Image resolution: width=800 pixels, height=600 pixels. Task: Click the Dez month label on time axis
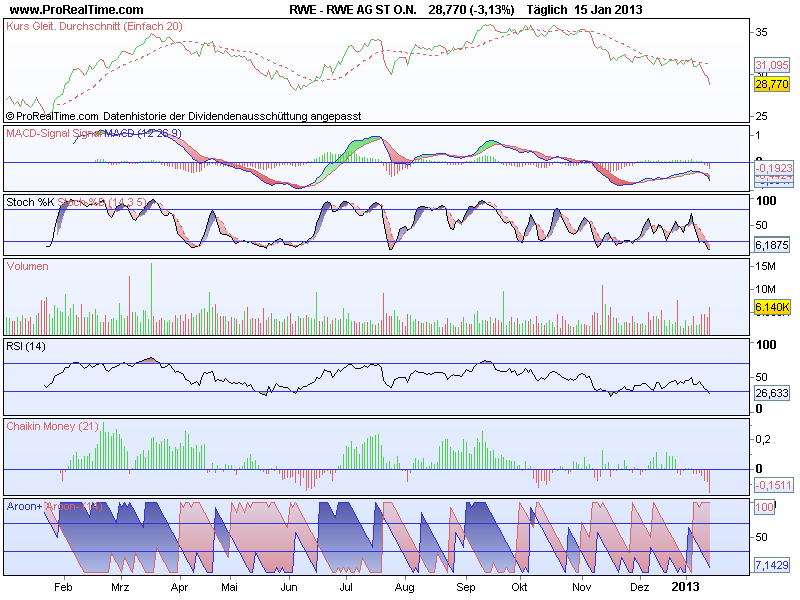pyautogui.click(x=639, y=587)
